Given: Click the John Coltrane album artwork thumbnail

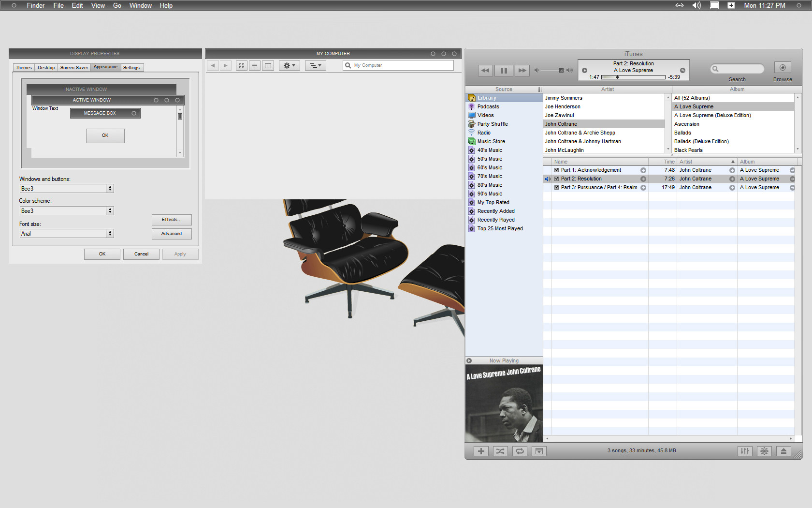Looking at the screenshot, I should click(x=504, y=403).
